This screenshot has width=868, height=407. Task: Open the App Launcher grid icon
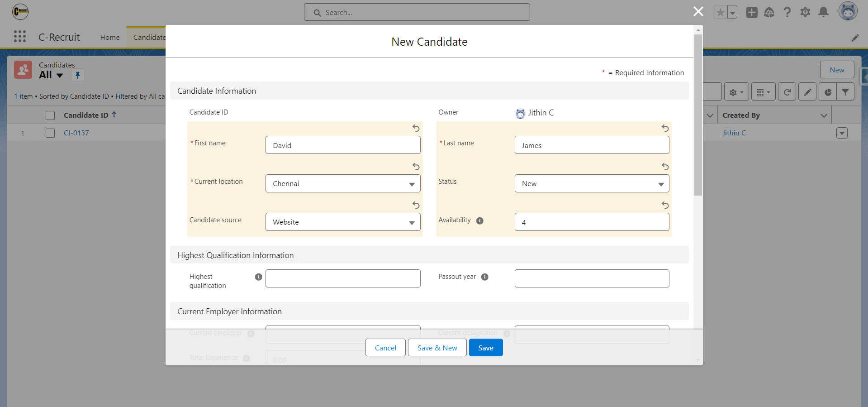pos(20,37)
